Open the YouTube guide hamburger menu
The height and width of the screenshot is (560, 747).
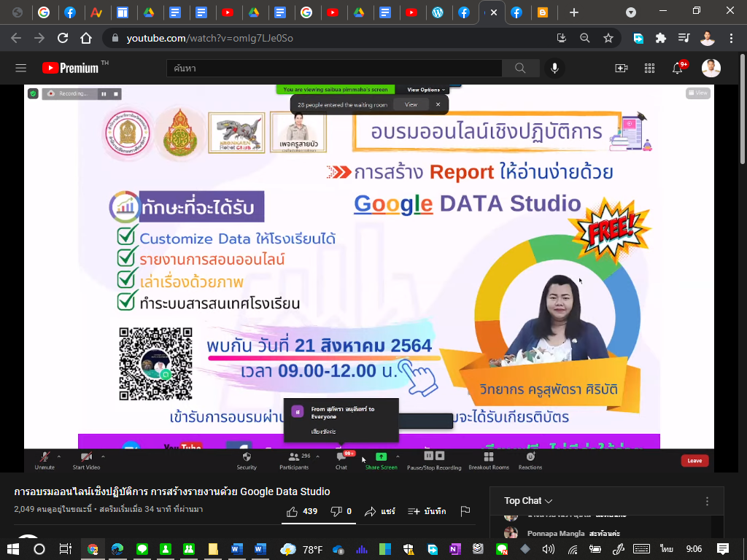click(x=21, y=68)
